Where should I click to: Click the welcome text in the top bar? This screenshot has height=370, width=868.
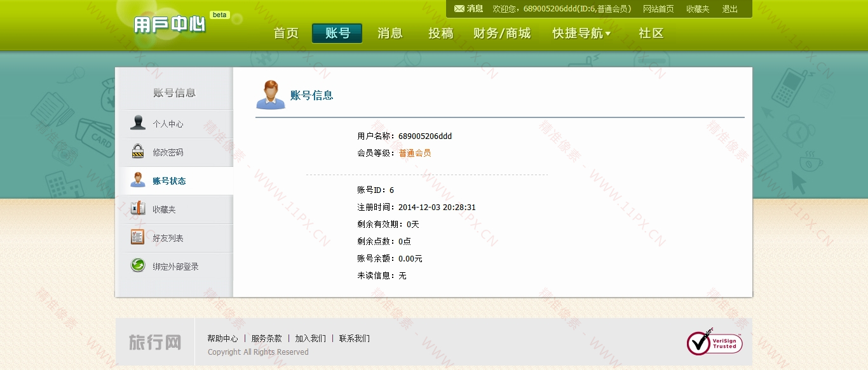point(562,9)
